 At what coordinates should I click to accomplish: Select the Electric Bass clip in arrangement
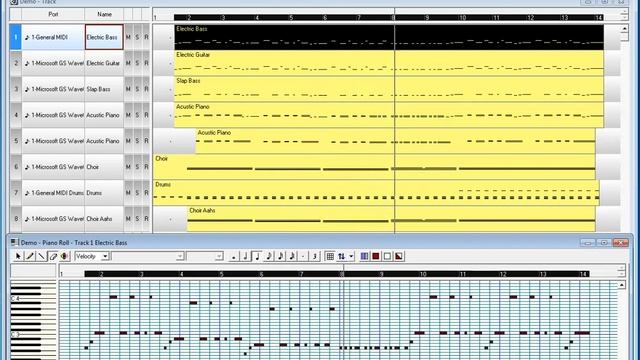point(389,37)
